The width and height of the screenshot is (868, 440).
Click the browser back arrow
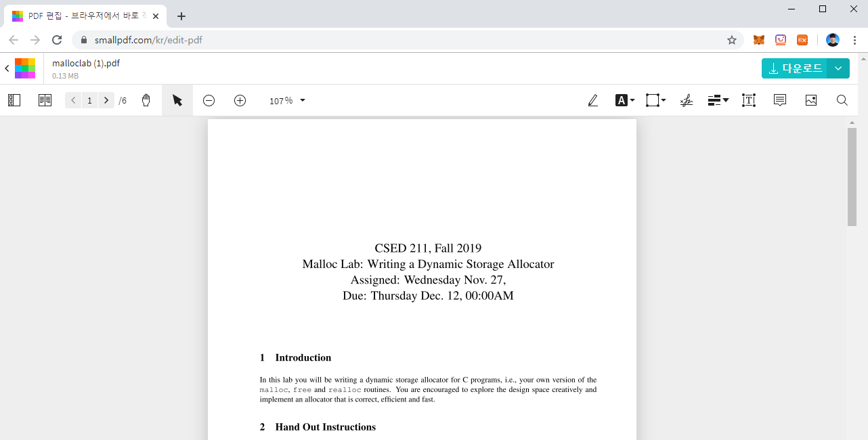pos(14,40)
